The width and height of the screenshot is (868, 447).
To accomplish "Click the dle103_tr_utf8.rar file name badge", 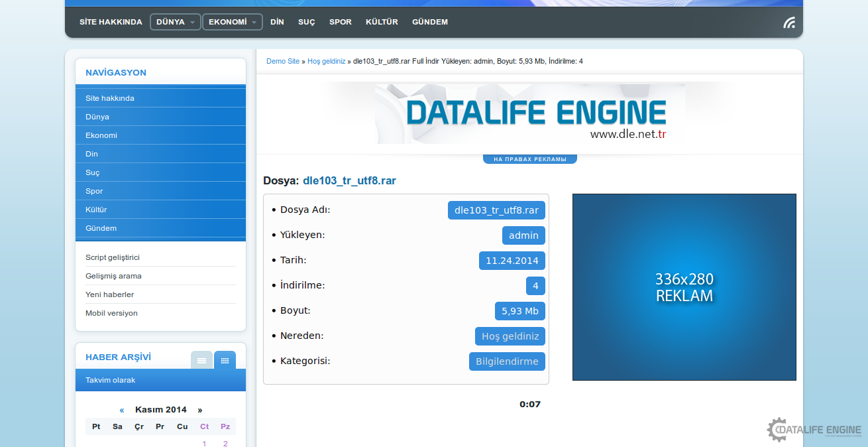I will 496,210.
